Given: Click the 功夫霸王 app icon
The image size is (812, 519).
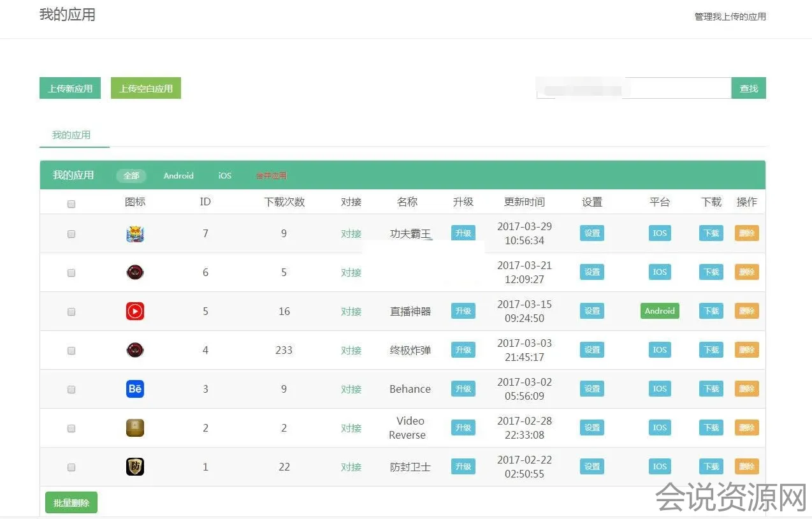Looking at the screenshot, I should click(135, 234).
